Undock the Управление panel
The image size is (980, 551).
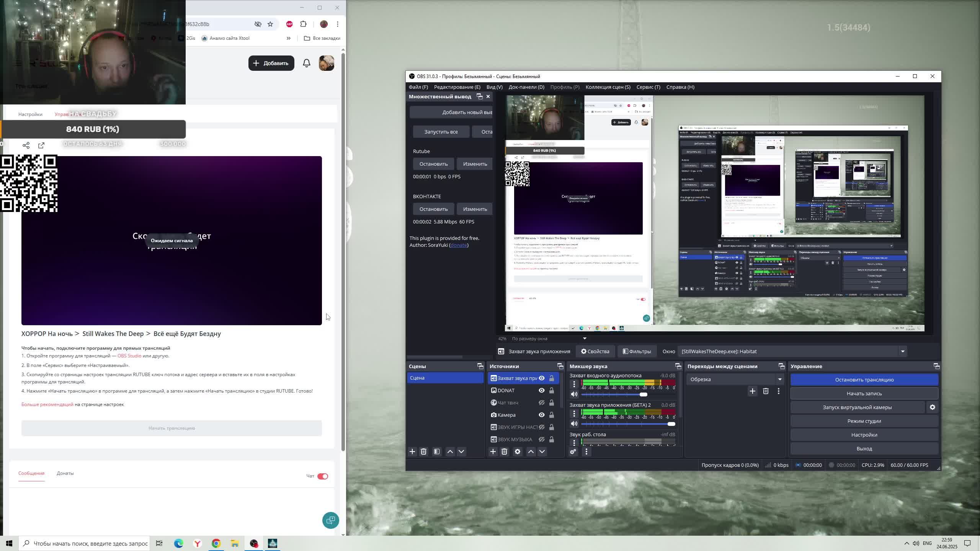pyautogui.click(x=936, y=366)
